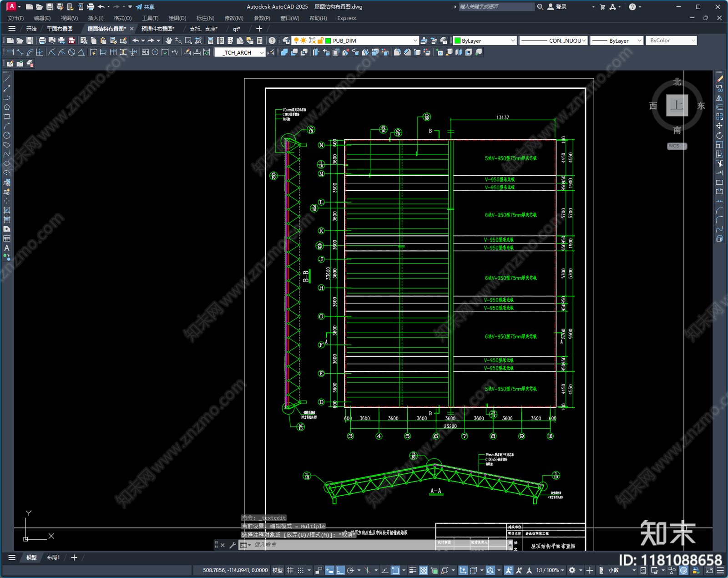The image size is (728, 578).
Task: Open the QuickCalc calculator icon
Action: [260, 41]
